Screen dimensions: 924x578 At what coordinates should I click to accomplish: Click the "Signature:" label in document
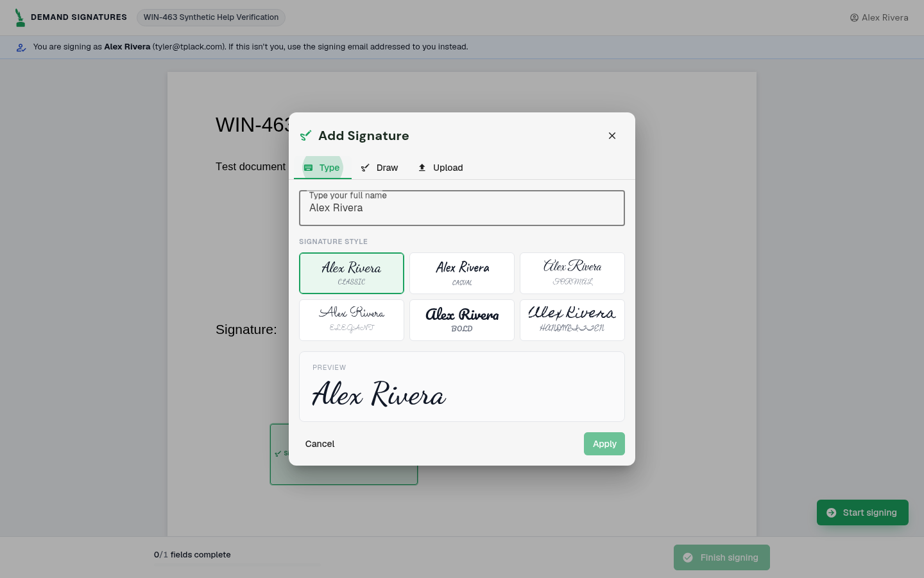click(246, 329)
